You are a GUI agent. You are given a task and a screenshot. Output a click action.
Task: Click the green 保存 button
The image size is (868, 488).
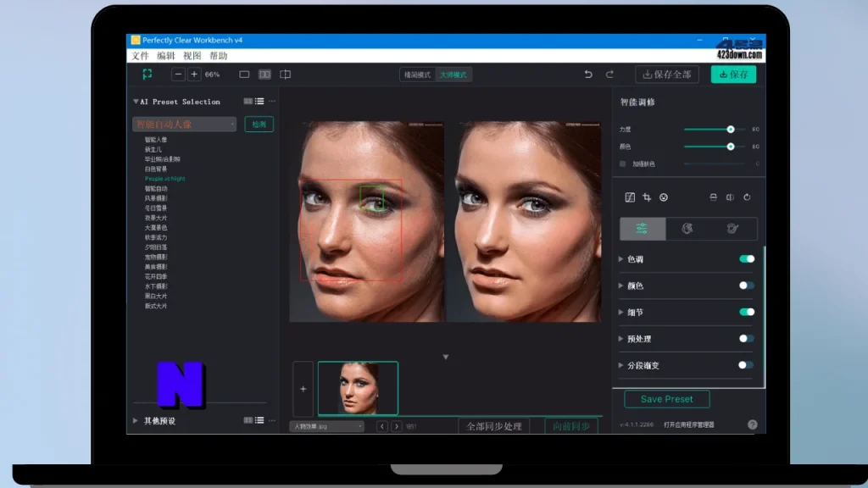tap(733, 75)
